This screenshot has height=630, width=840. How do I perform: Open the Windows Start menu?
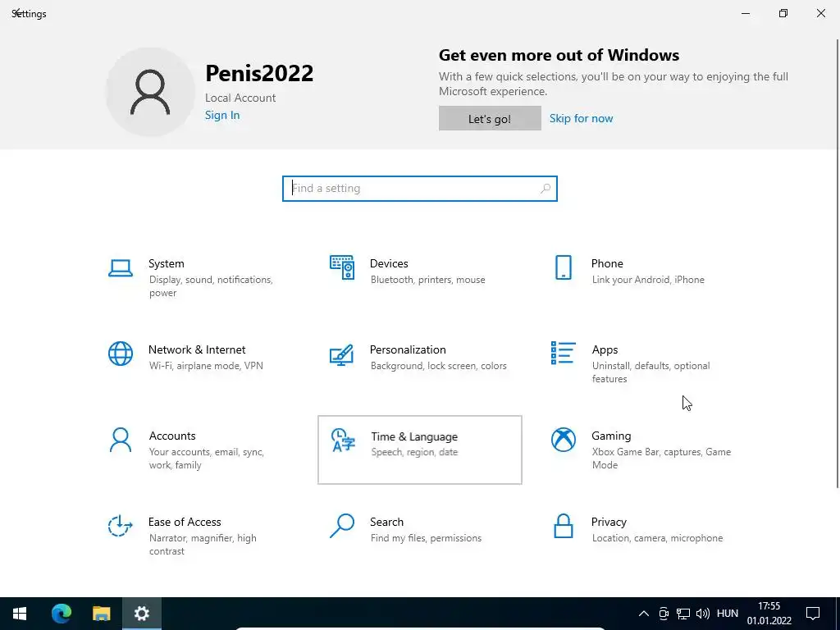tap(20, 614)
